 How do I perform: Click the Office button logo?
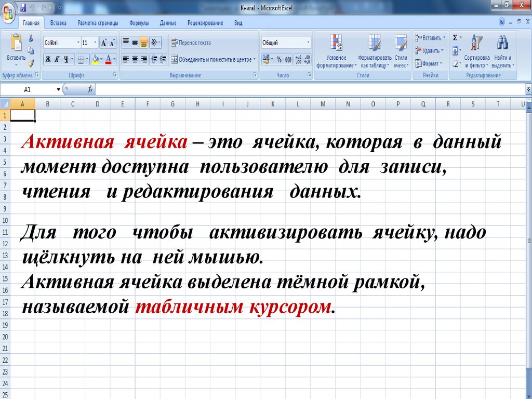coord(9,10)
